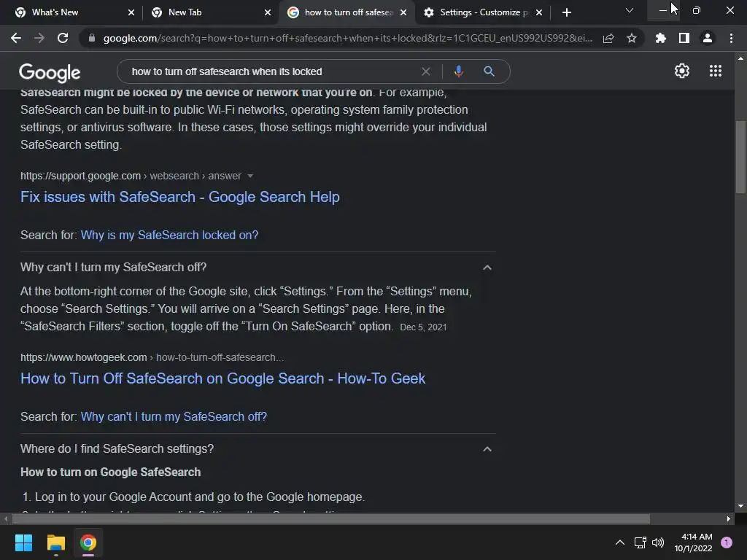This screenshot has height=560, width=747.
Task: Submit search with the magnifier icon
Action: click(x=489, y=71)
